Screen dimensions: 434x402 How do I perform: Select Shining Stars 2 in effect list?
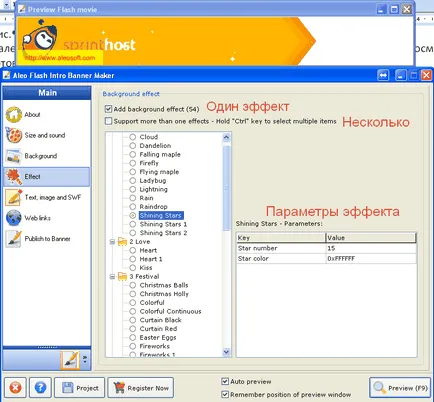coord(163,233)
